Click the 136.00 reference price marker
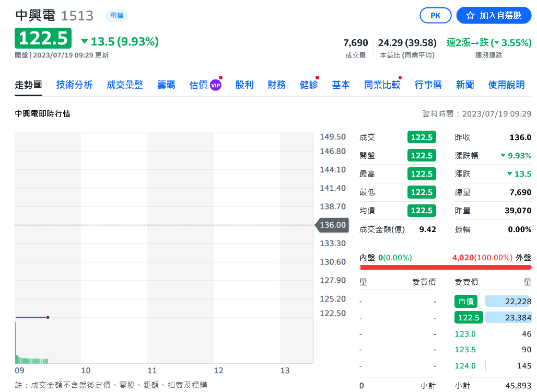 coord(332,225)
